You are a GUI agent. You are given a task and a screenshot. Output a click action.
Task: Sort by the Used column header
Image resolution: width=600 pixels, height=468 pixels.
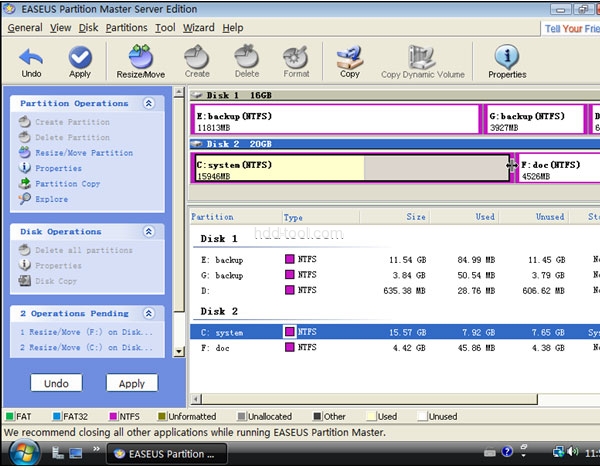[464, 217]
